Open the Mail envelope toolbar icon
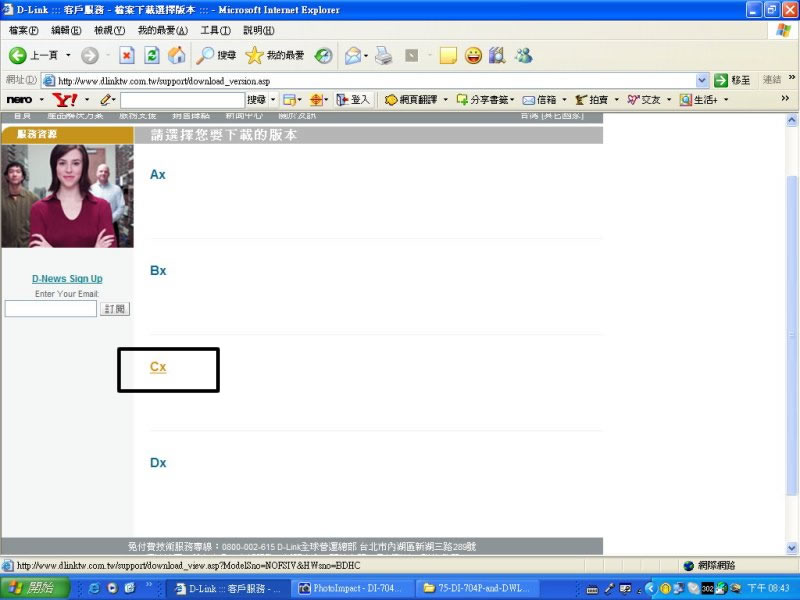Image resolution: width=800 pixels, height=600 pixels. [353, 55]
